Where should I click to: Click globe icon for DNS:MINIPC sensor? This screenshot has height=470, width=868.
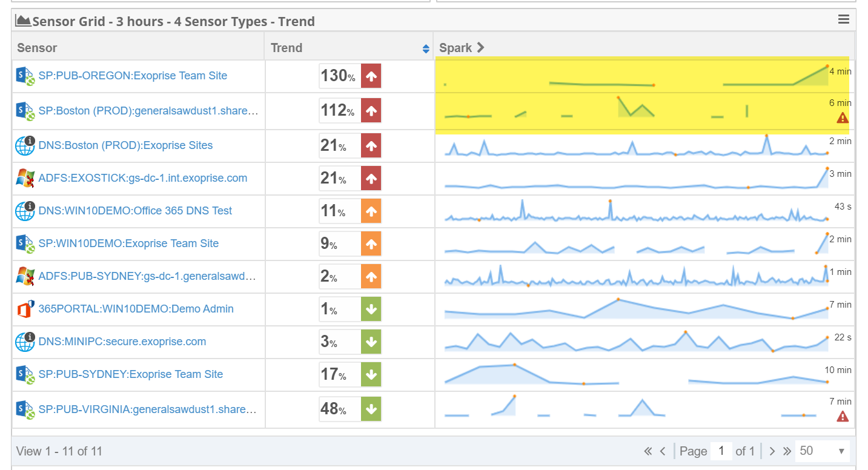click(x=25, y=342)
